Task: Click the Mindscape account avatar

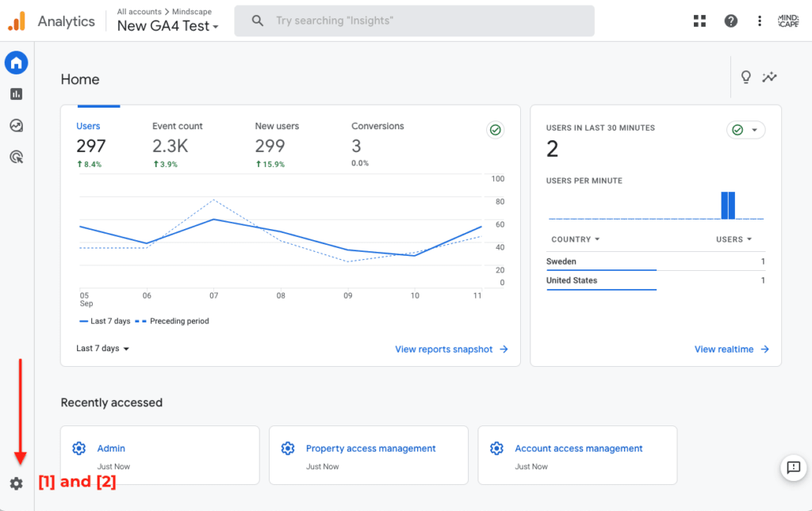Action: coord(787,21)
